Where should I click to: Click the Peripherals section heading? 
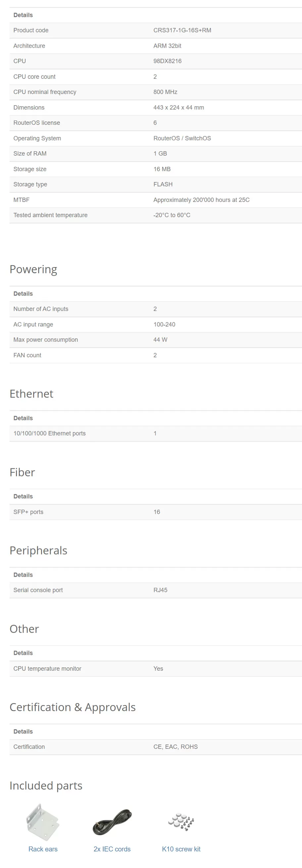pos(38,551)
